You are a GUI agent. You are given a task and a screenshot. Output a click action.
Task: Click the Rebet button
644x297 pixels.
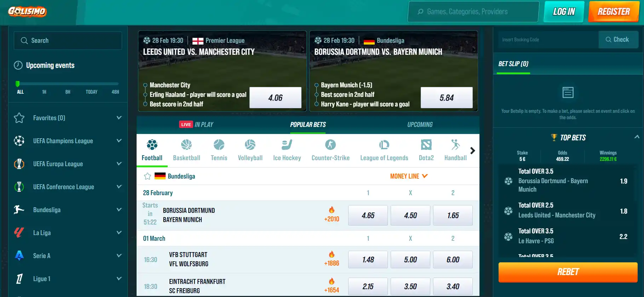tap(568, 272)
